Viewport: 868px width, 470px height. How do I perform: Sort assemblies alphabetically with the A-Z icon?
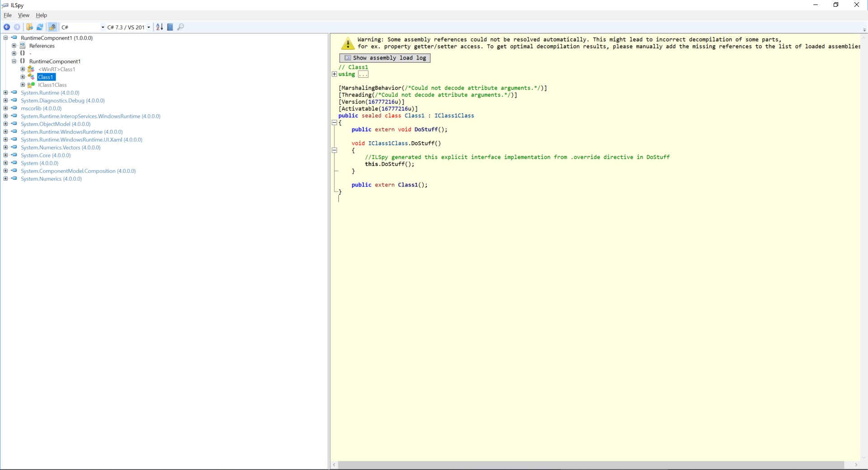pos(159,27)
